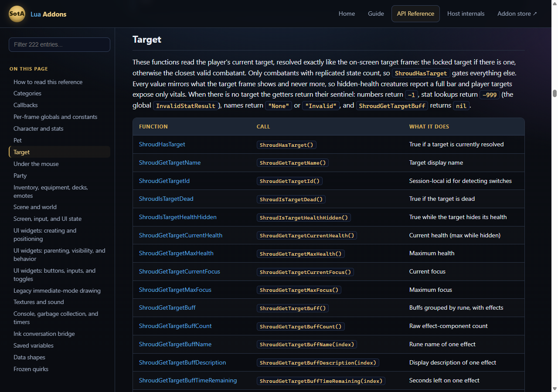The width and height of the screenshot is (558, 392).
Task: Go to Scene and world section
Action: click(35, 207)
